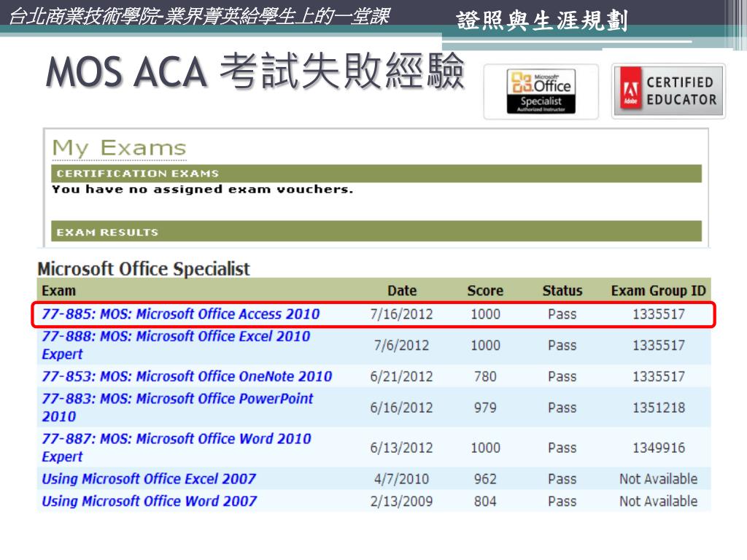Image resolution: width=747 pixels, height=560 pixels.
Task: Click the Word 2010 Expert score 1000
Action: [485, 448]
